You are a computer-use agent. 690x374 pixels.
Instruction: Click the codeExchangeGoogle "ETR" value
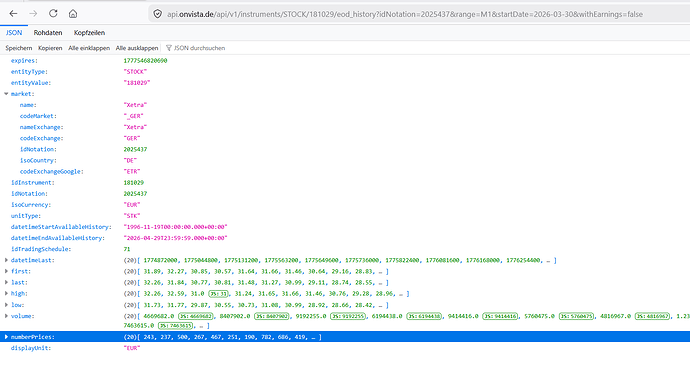132,171
